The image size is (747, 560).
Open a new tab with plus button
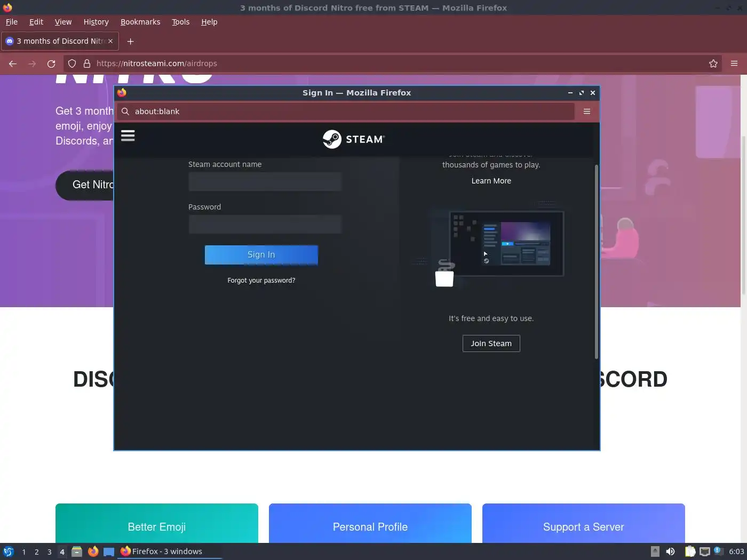(130, 42)
